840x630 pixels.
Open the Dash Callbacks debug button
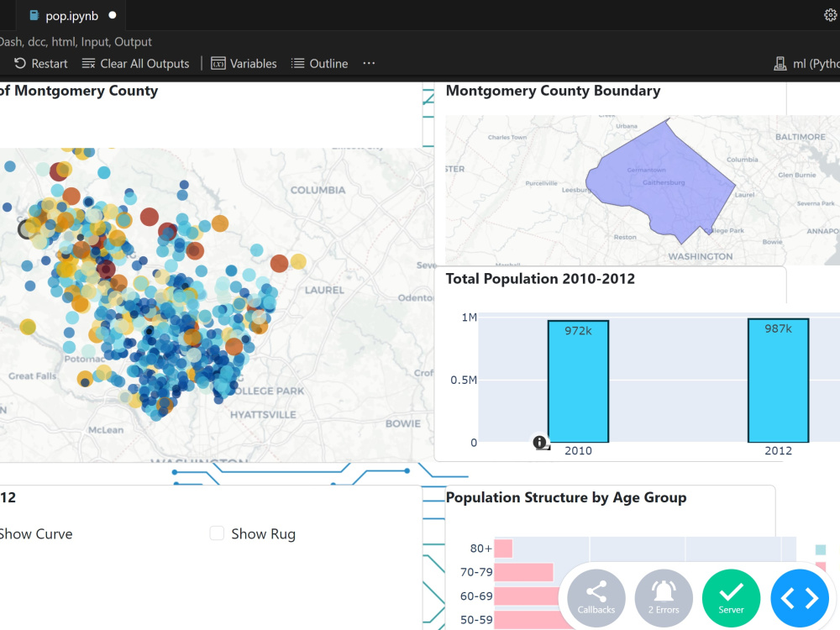coord(596,598)
